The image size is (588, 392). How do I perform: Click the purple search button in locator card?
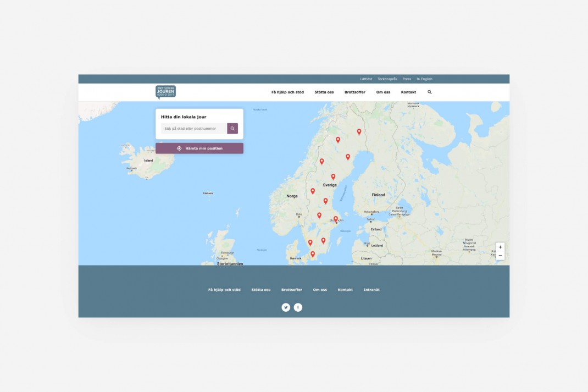tap(232, 128)
